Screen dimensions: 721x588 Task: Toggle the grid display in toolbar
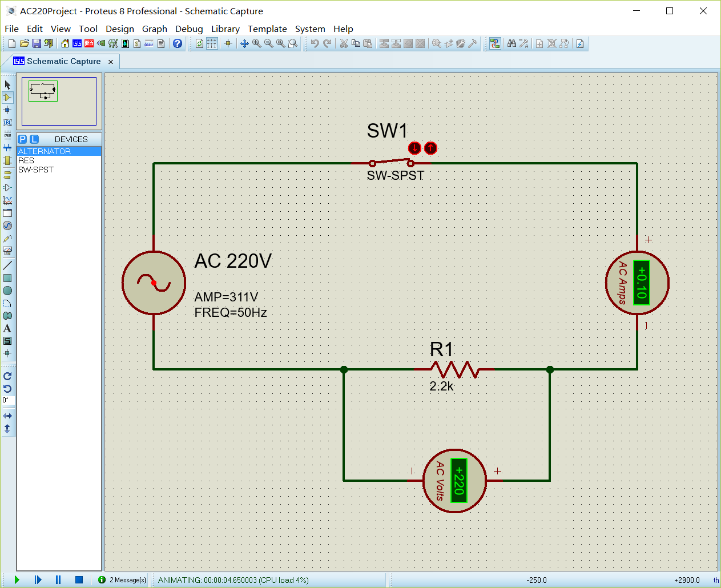[212, 44]
